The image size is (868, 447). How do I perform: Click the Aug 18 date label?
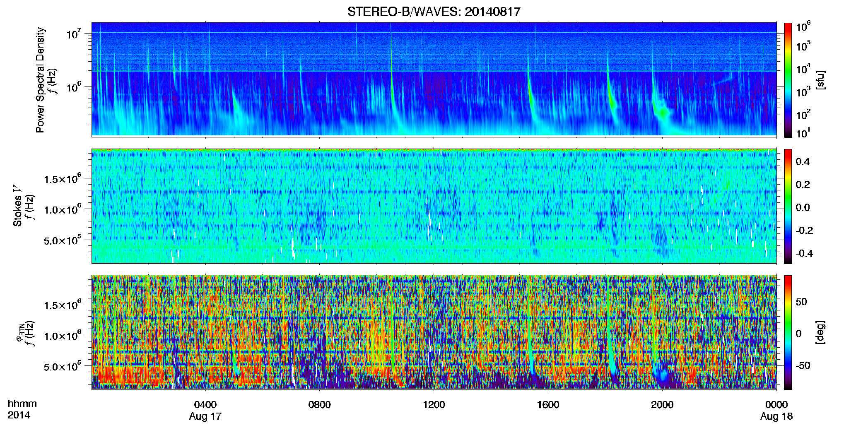[776, 416]
